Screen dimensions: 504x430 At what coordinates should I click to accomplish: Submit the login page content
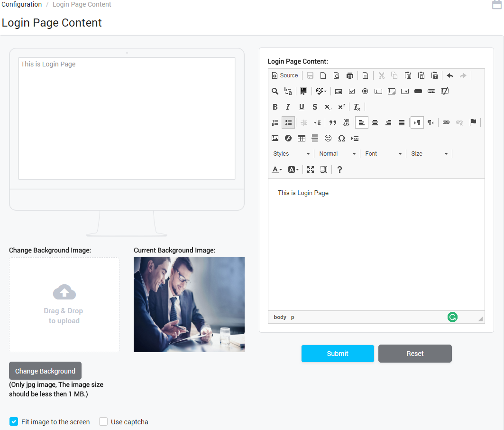coord(338,354)
